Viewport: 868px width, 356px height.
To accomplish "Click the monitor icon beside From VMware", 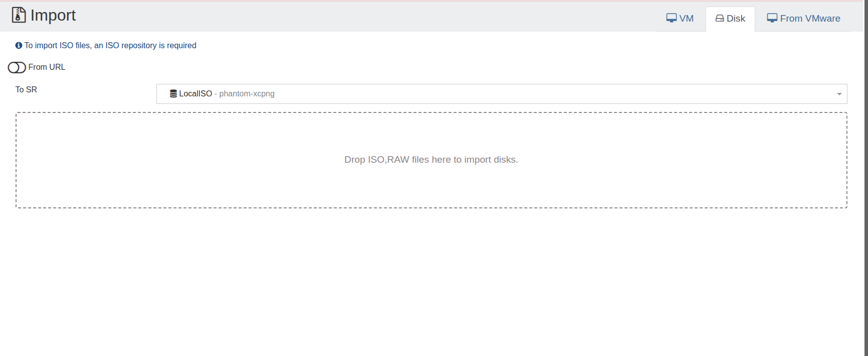I will click(x=772, y=18).
